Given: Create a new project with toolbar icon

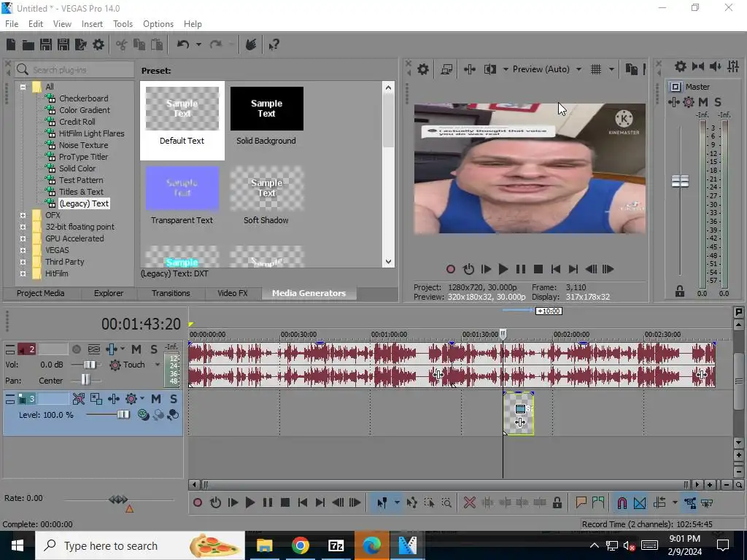Looking at the screenshot, I should pyautogui.click(x=11, y=44).
